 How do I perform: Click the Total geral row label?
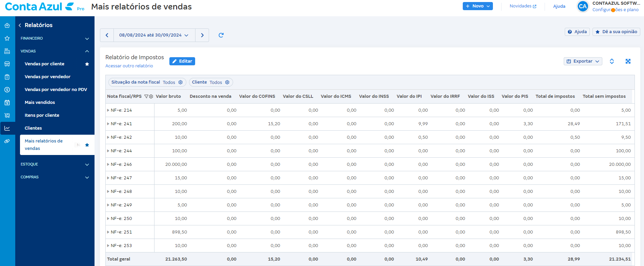pos(119,259)
